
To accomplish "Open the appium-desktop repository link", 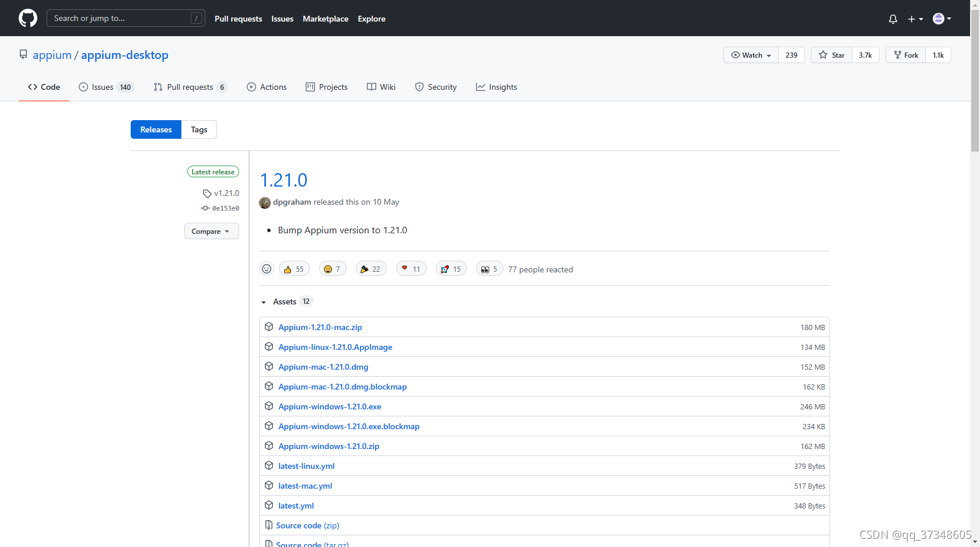I will 125,55.
